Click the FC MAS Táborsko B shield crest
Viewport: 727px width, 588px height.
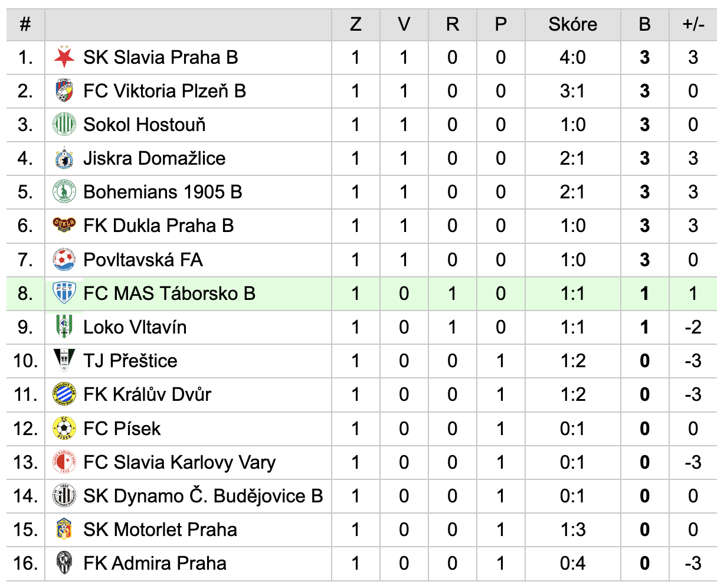pos(64,293)
